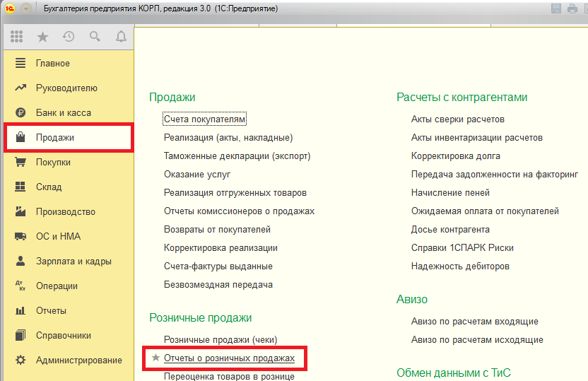Open the Производство section

(66, 212)
